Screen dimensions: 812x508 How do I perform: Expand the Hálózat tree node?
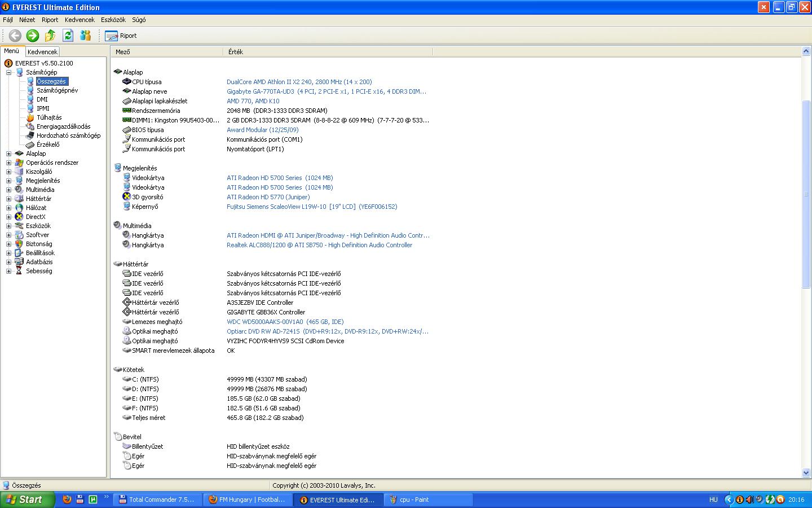tap(8, 208)
